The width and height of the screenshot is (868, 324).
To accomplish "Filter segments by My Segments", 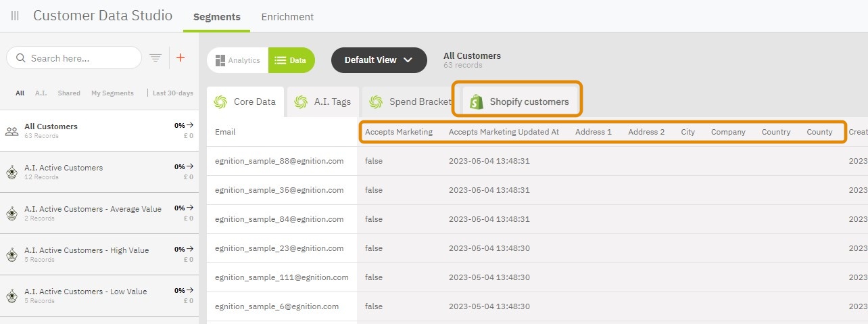I will (x=112, y=93).
